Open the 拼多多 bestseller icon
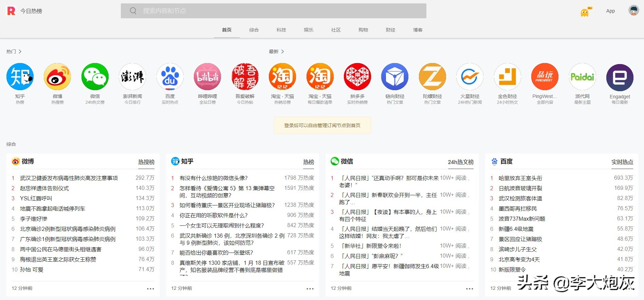Image resolution: width=644 pixels, height=300 pixels. 357,77
